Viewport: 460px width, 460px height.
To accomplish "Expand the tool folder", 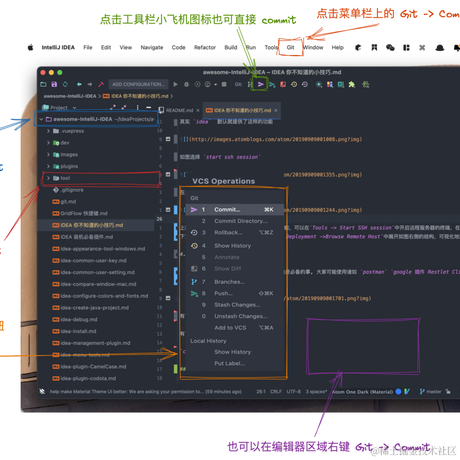I will click(x=48, y=178).
